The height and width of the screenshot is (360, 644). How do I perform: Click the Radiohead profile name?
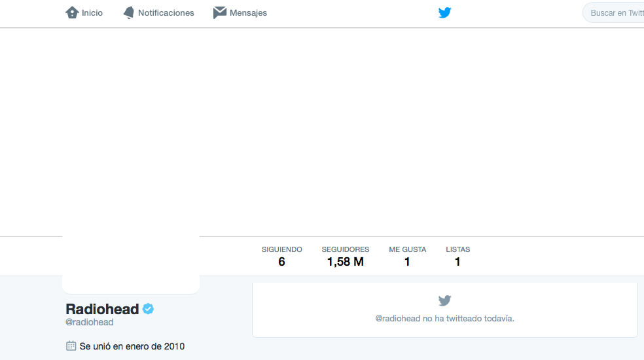click(102, 309)
